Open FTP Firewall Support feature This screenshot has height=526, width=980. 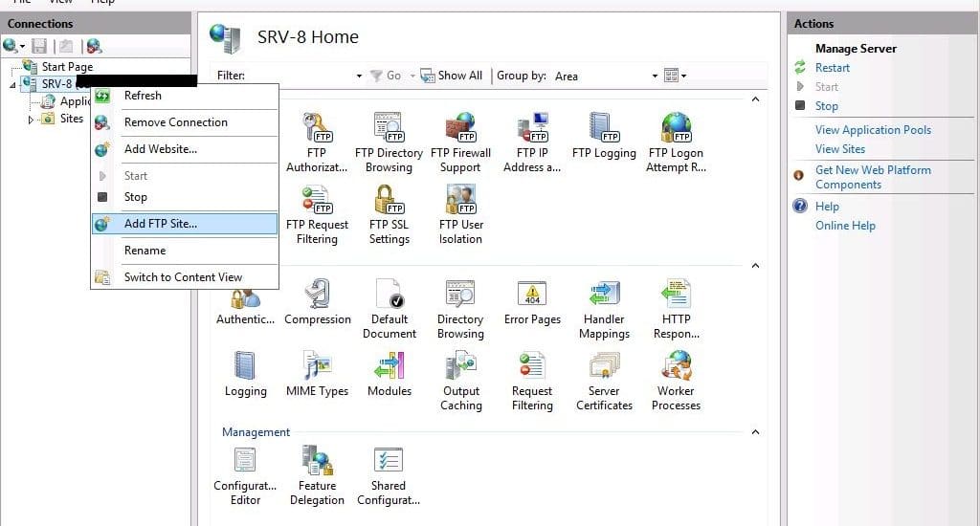(x=460, y=142)
